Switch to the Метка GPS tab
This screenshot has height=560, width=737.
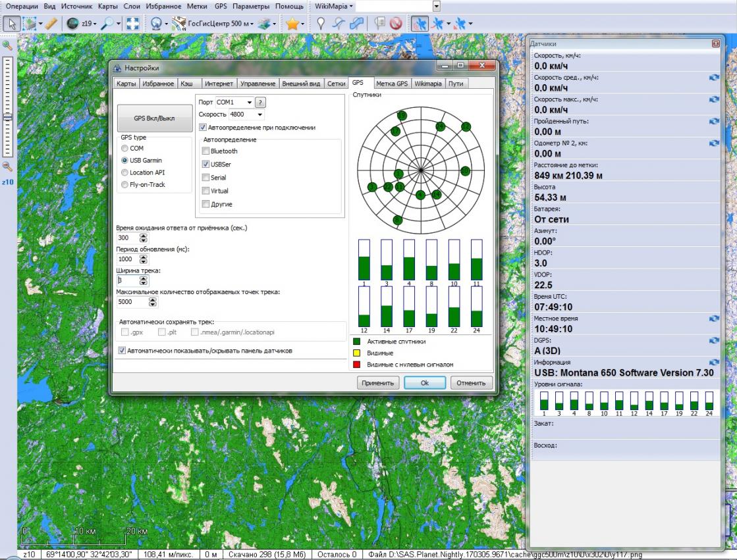(x=393, y=84)
